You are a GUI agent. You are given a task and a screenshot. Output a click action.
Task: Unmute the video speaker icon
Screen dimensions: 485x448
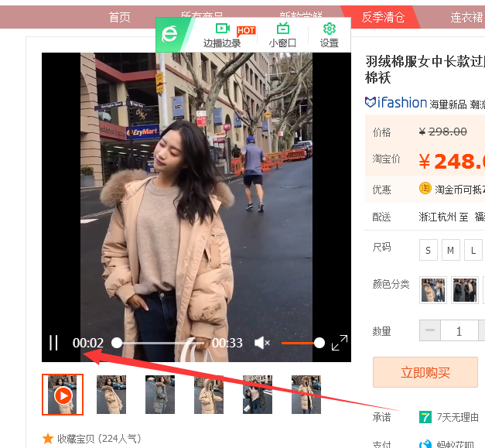(x=262, y=343)
